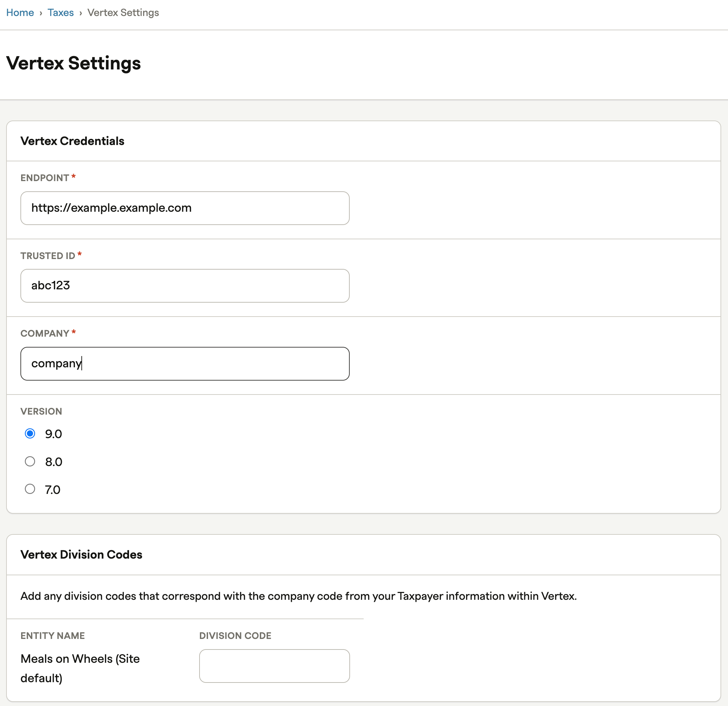Click the Vertex Settings page heading
This screenshot has width=728, height=706.
tap(74, 63)
